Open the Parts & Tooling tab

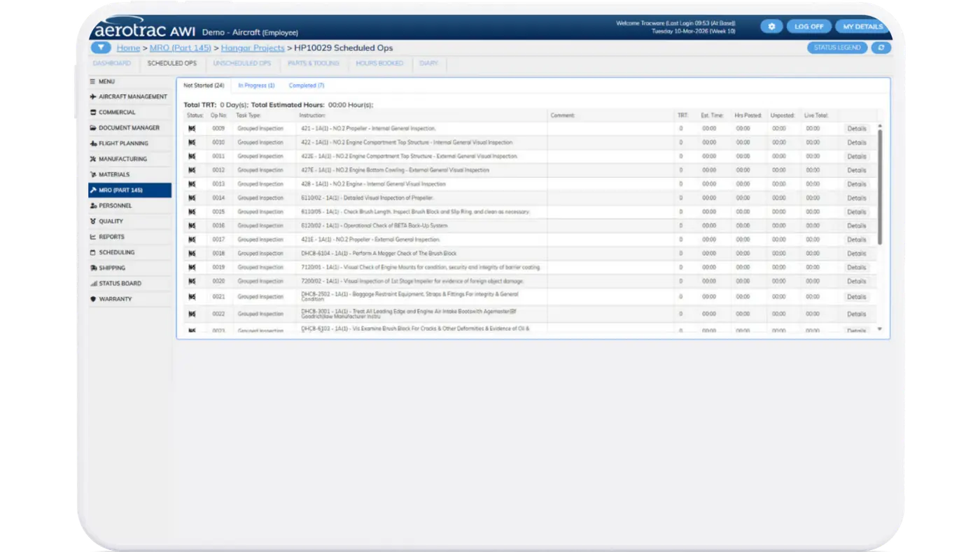pos(313,64)
